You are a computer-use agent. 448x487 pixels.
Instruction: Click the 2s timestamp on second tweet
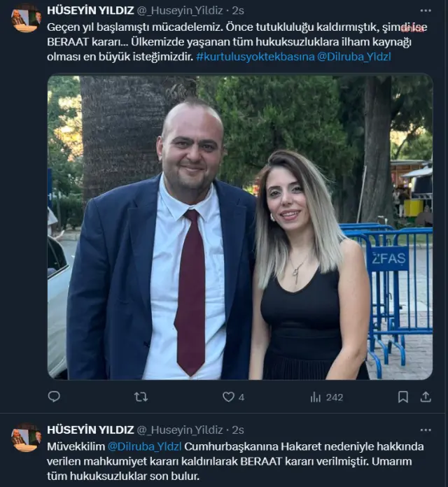238,430
